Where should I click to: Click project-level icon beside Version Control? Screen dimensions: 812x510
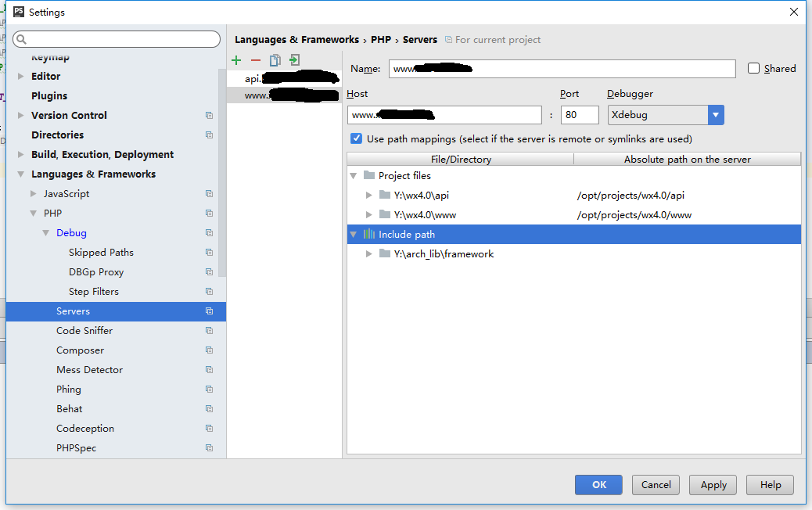click(209, 116)
